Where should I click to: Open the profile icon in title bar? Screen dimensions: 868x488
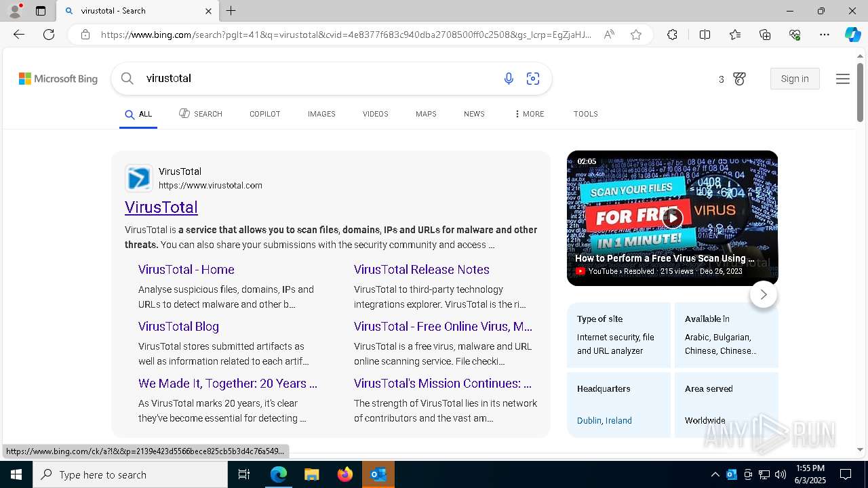(15, 11)
